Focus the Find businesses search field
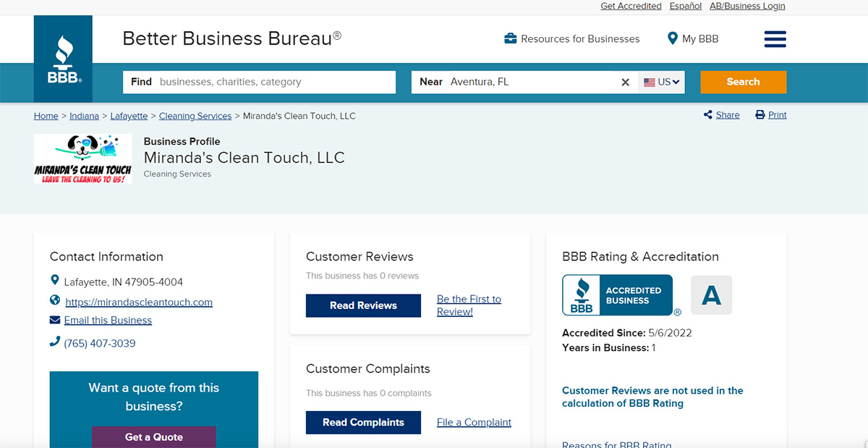868x448 pixels. [260, 82]
